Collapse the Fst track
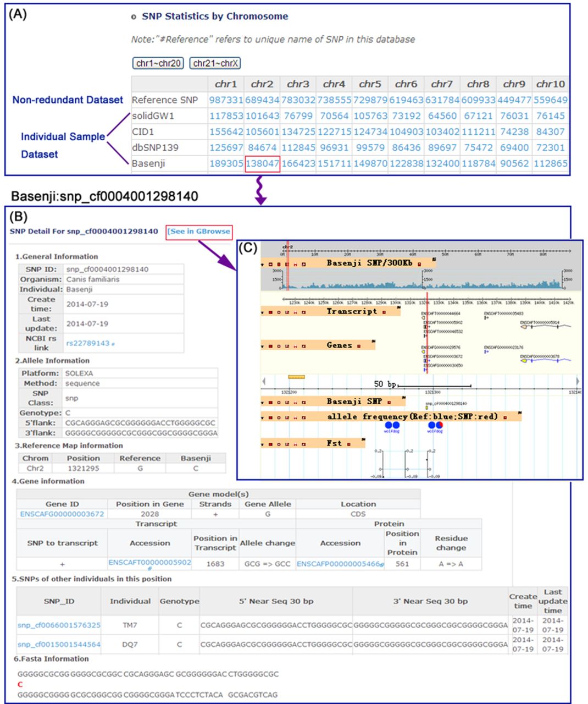The width and height of the screenshot is (588, 704). (263, 444)
